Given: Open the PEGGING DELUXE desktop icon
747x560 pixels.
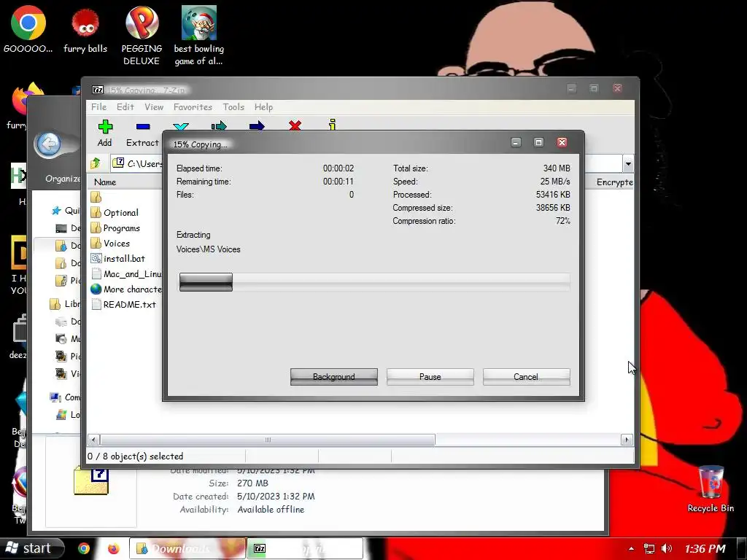Looking at the screenshot, I should click(142, 36).
